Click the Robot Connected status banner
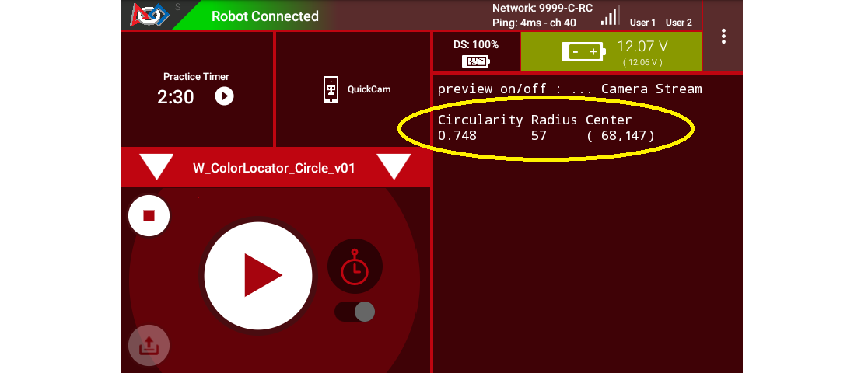The width and height of the screenshot is (868, 373). pos(264,16)
